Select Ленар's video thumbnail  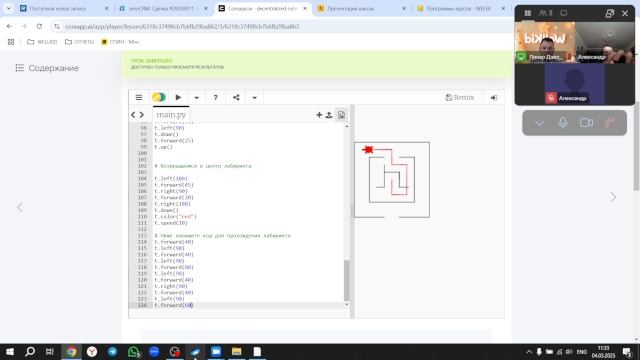coord(545,42)
